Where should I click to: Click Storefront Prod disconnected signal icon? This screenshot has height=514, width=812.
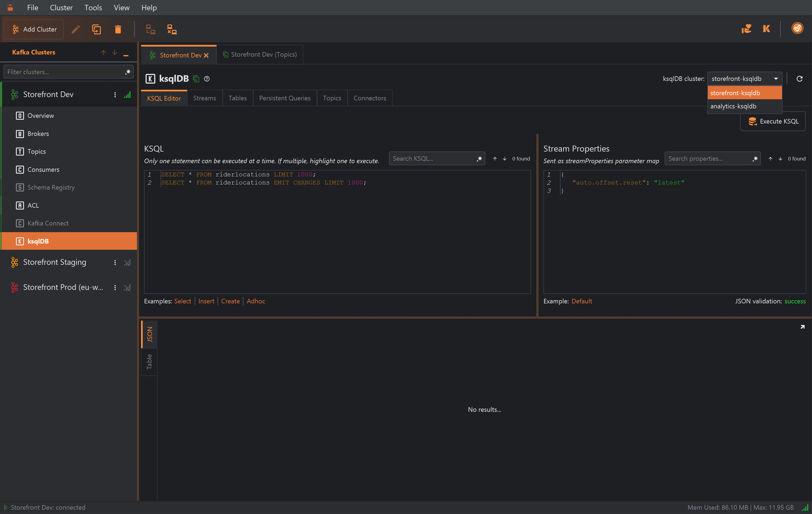tap(127, 288)
